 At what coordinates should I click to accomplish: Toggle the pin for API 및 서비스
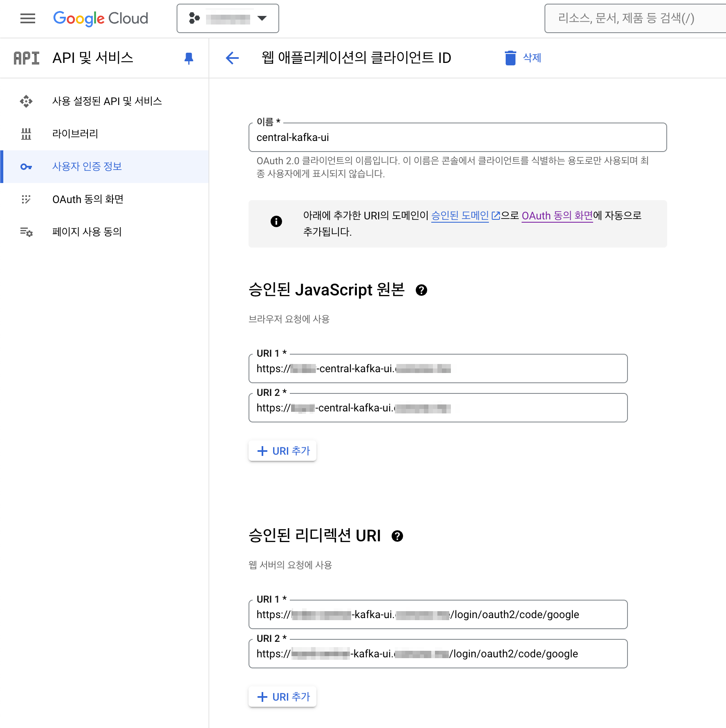(x=188, y=58)
